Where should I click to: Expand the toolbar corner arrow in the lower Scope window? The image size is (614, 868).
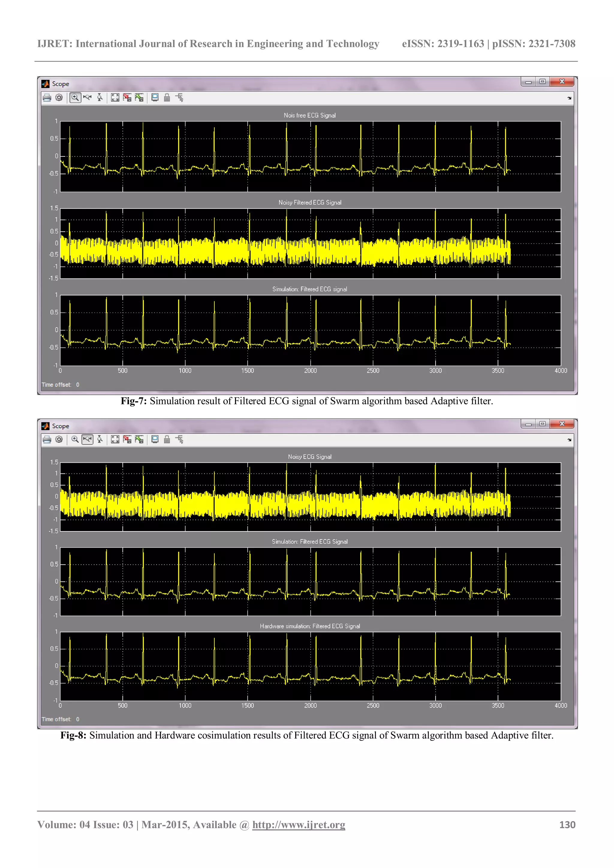pos(569,440)
